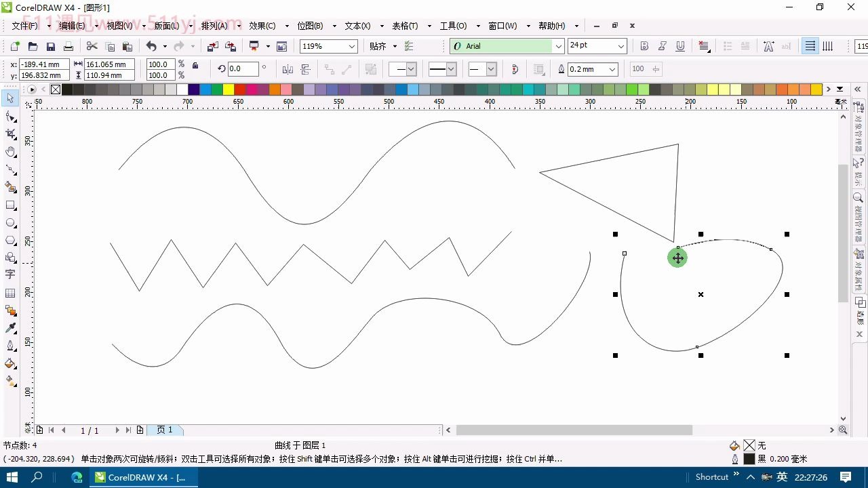Select the Pick tool in toolbox
Screen dimensions: 868x488
click(x=10, y=99)
